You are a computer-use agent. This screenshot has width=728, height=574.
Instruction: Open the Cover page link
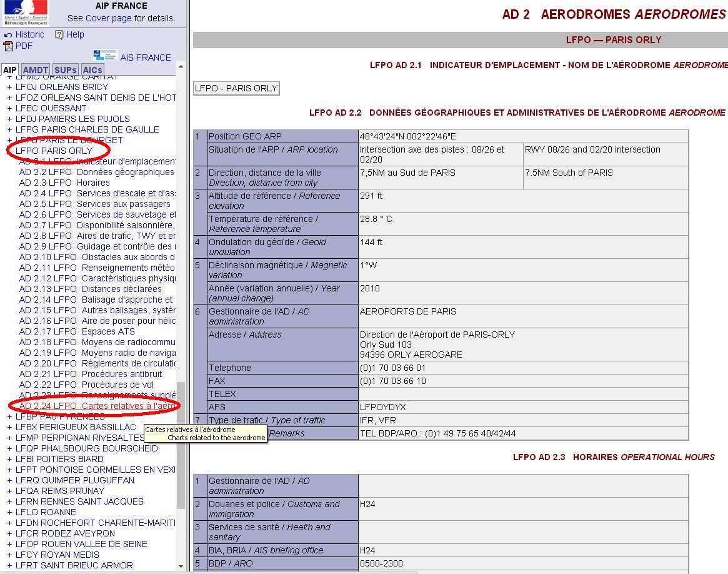(109, 18)
